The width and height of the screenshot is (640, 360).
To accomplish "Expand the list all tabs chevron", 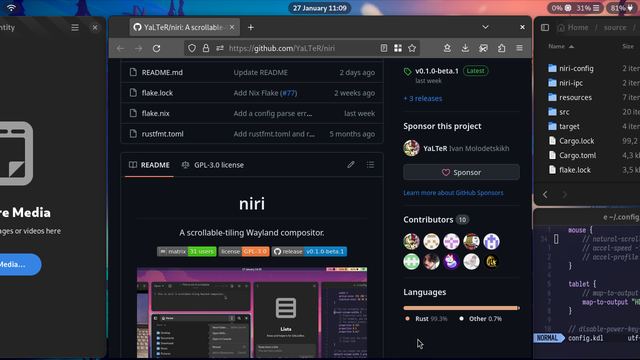I will point(485,27).
